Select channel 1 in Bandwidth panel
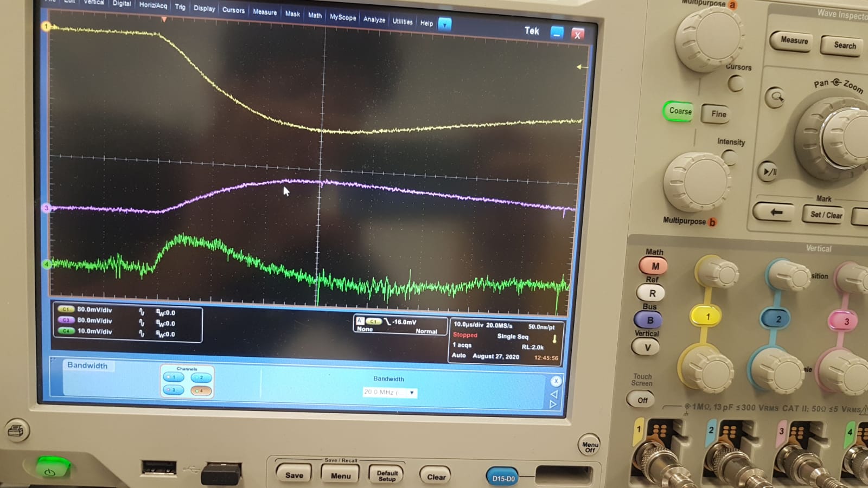 (x=173, y=377)
